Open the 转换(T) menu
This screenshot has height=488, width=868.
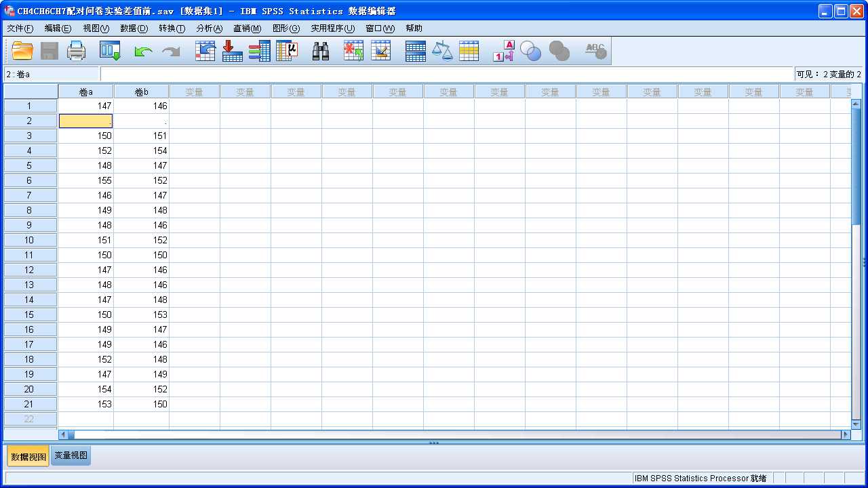point(172,28)
